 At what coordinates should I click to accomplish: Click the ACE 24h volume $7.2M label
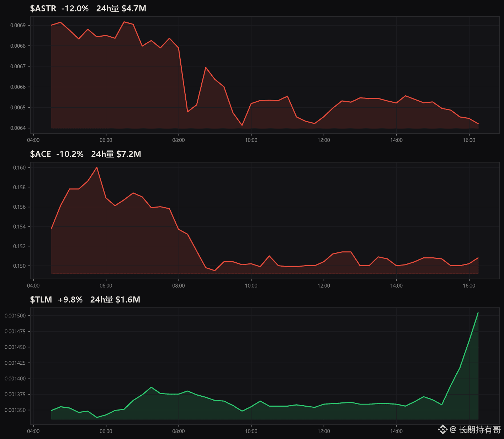(x=116, y=154)
